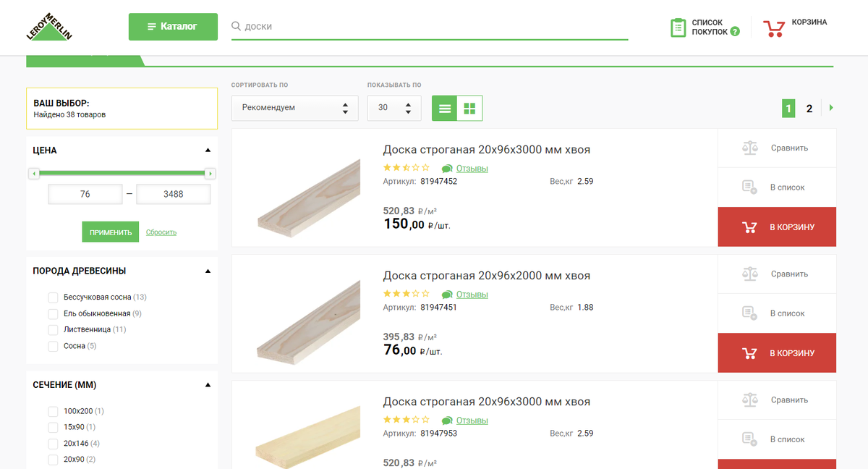Check the Сосна filter

(x=53, y=346)
